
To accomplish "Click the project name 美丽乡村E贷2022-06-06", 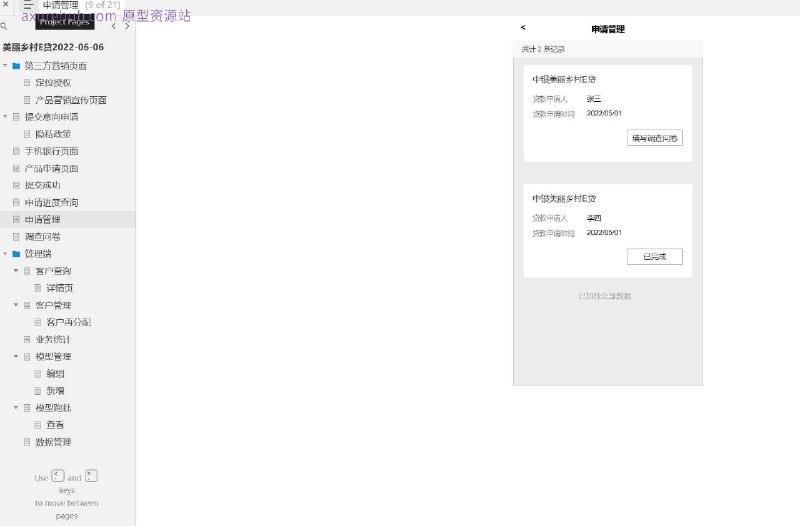I will pyautogui.click(x=53, y=47).
